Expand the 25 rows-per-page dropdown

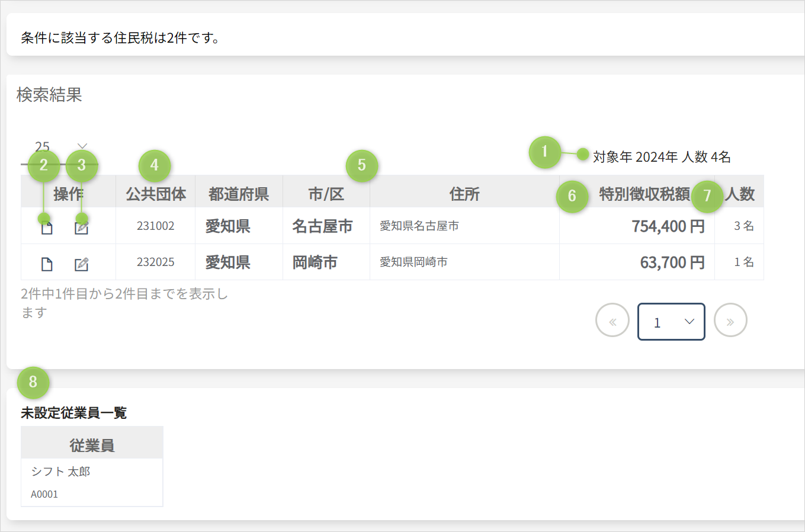tap(59, 147)
